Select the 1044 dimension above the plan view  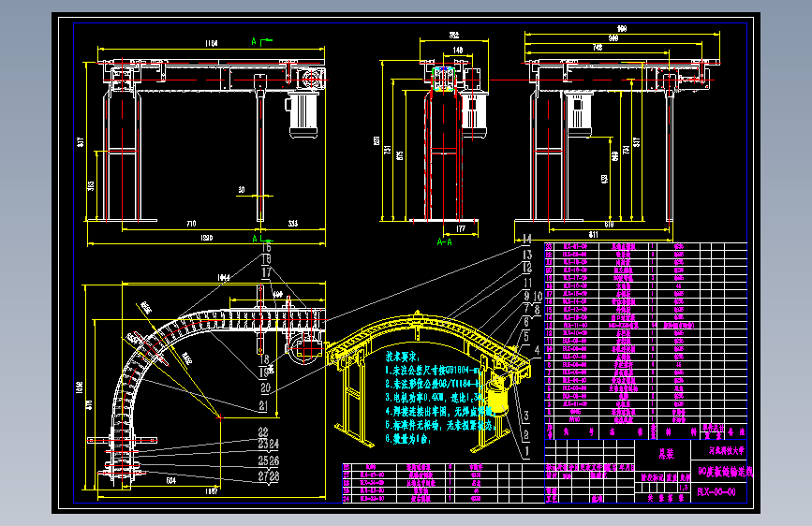[x=224, y=278]
